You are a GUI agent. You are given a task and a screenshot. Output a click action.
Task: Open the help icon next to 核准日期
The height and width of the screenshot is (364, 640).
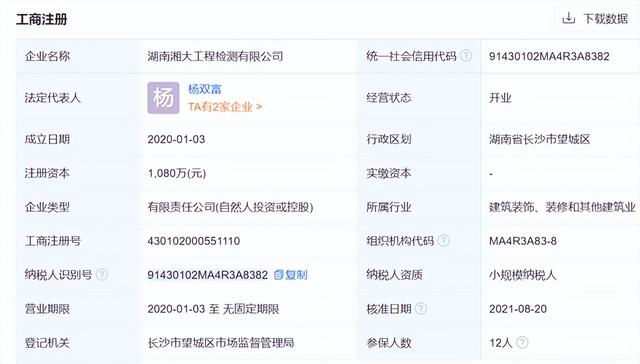421,309
